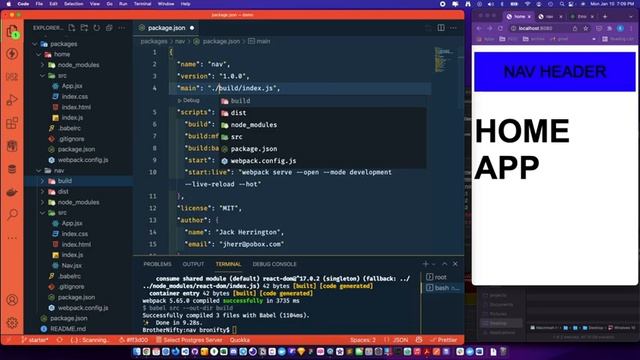
Task: Open the Thunder Client lightning icon
Action: click(x=12, y=54)
